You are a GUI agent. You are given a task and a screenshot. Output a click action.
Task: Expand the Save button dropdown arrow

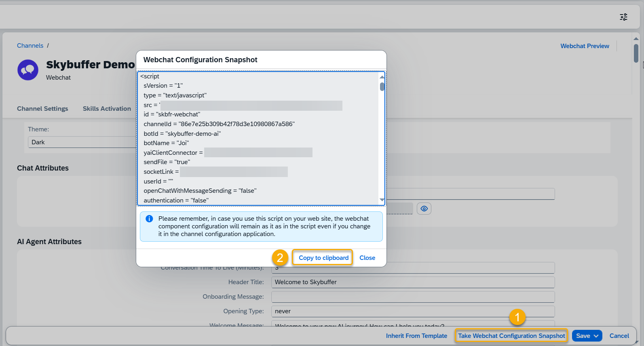click(596, 336)
